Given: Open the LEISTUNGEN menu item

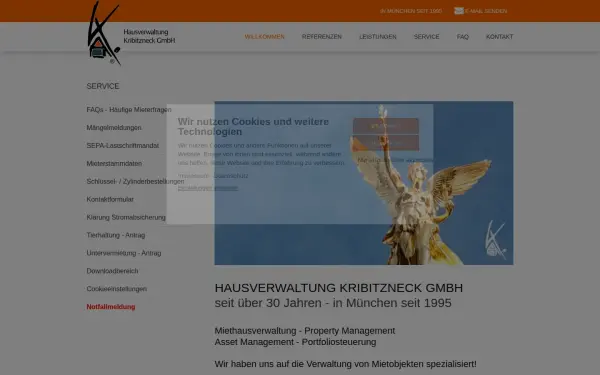Looking at the screenshot, I should (x=378, y=37).
